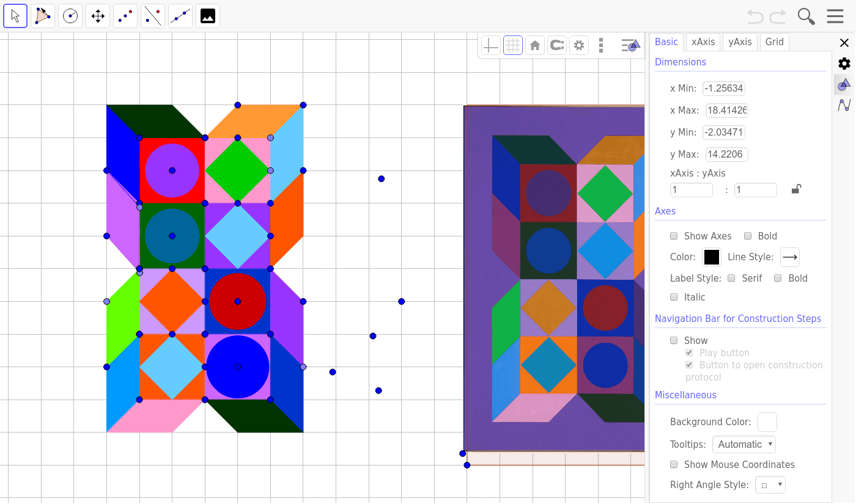The height and width of the screenshot is (504, 856).
Task: Enable the Serif label style checkbox
Action: pyautogui.click(x=731, y=278)
